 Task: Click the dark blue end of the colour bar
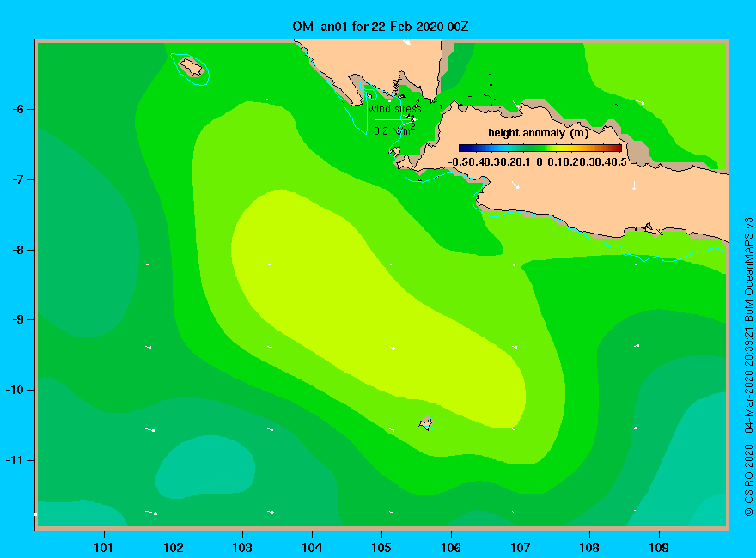(x=464, y=149)
